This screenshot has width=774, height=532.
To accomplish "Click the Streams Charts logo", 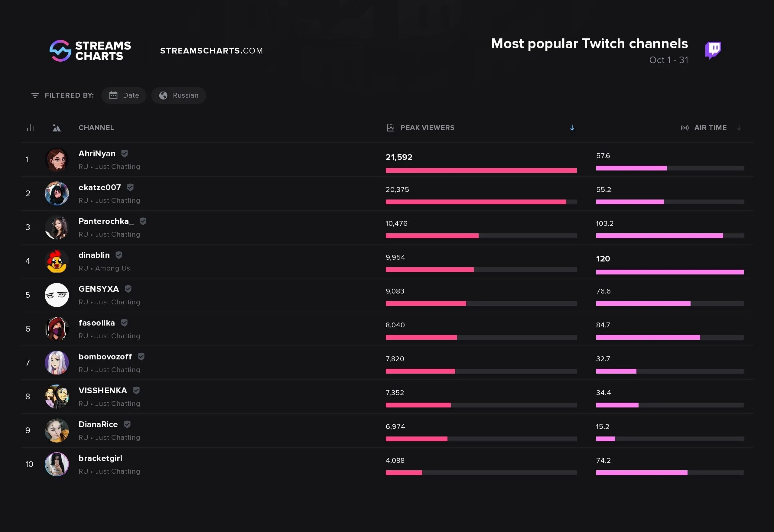I will [x=90, y=51].
